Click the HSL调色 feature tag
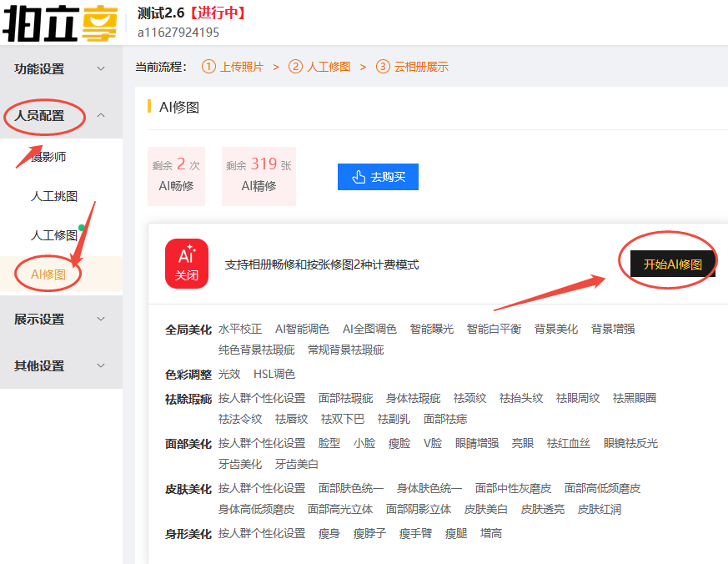Viewport: 728px width, 564px height. [274, 374]
